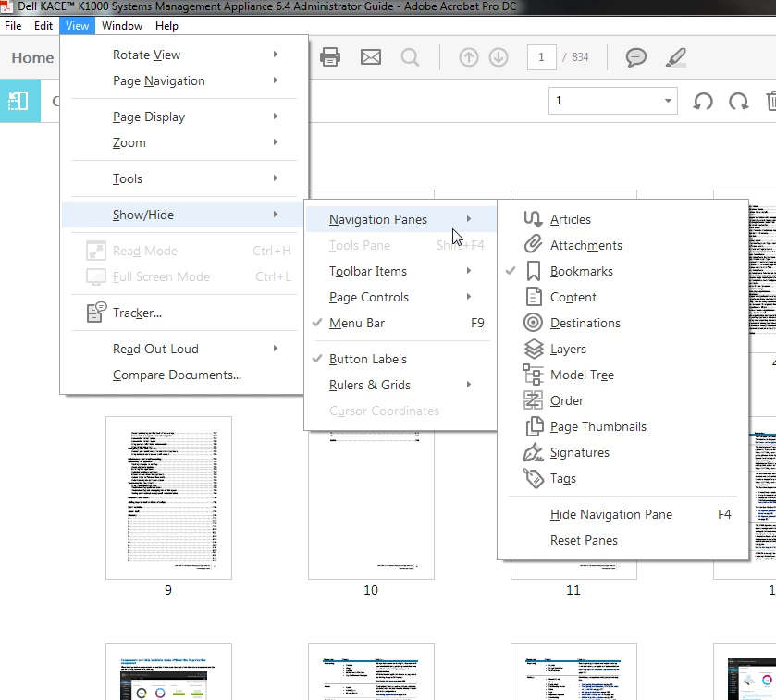Rotate pages counterclockwise
The height and width of the screenshot is (700, 776).
[703, 101]
